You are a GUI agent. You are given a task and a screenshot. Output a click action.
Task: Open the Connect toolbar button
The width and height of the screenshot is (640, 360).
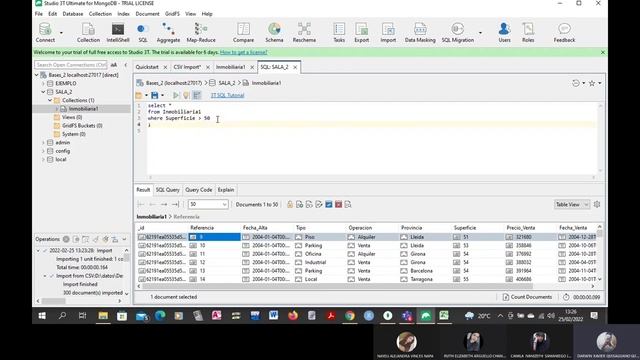click(45, 33)
